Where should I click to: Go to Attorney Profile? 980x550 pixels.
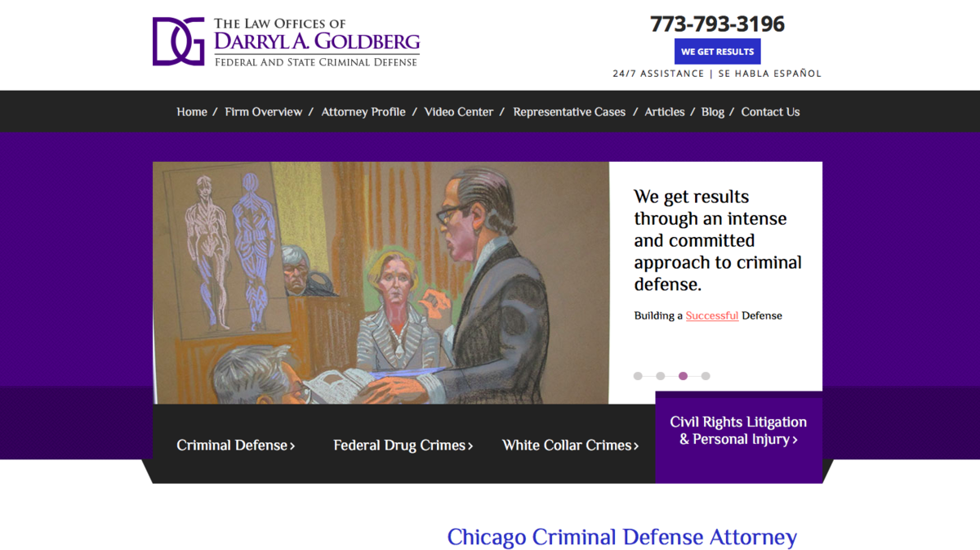click(363, 112)
